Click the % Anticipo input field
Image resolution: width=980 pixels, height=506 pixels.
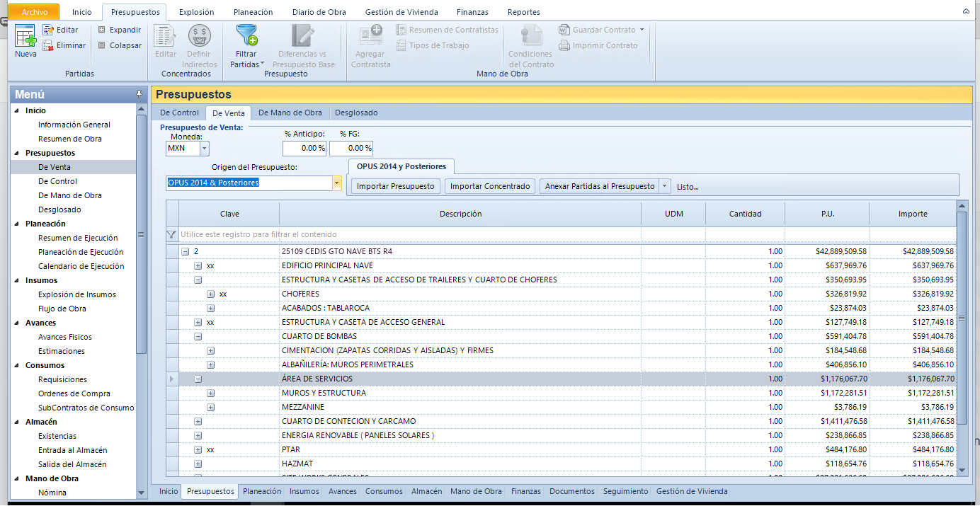pos(304,149)
